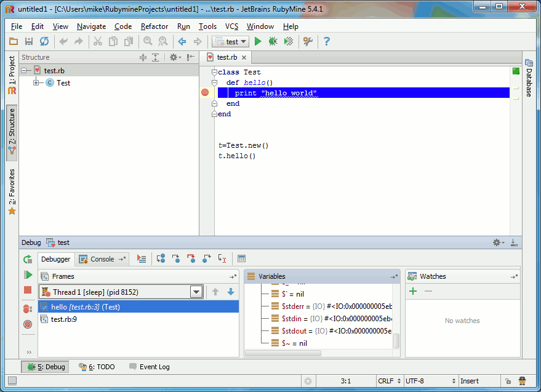Mute Breakpoints icon in Debug sidebar
This screenshot has height=392, width=541.
(28, 324)
